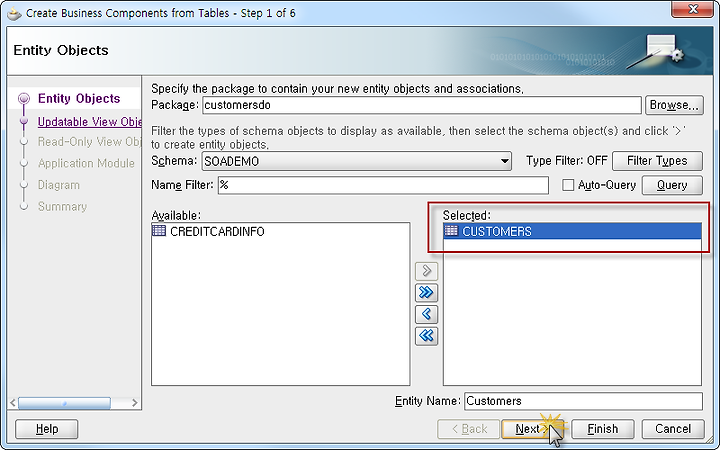Select the Entity Objects wizard step
The height and width of the screenshot is (450, 720).
coord(79,98)
